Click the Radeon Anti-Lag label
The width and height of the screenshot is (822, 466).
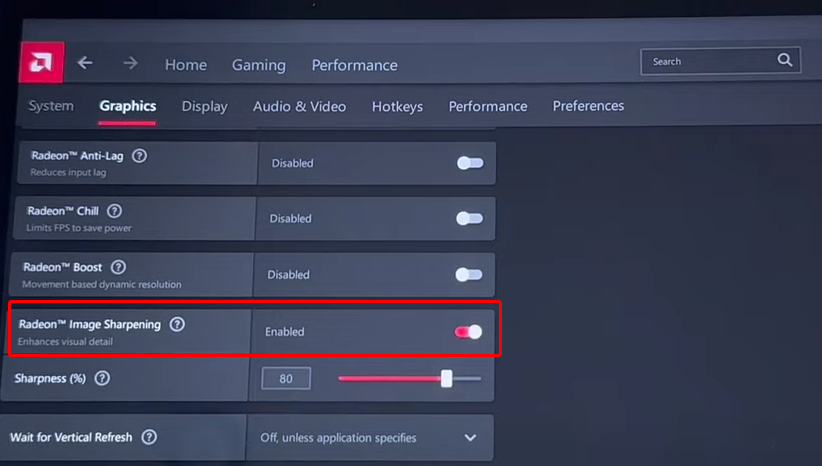77,156
